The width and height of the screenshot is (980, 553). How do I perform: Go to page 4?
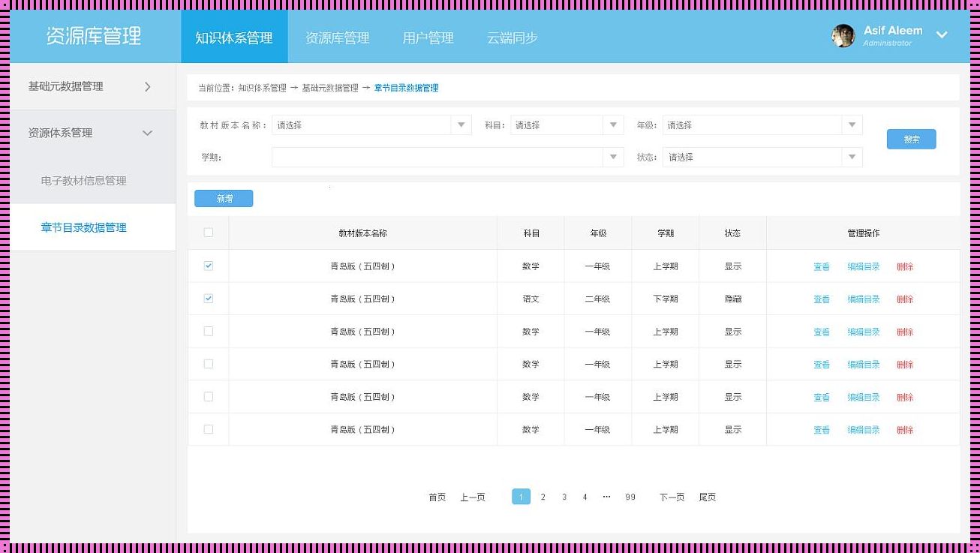[585, 497]
